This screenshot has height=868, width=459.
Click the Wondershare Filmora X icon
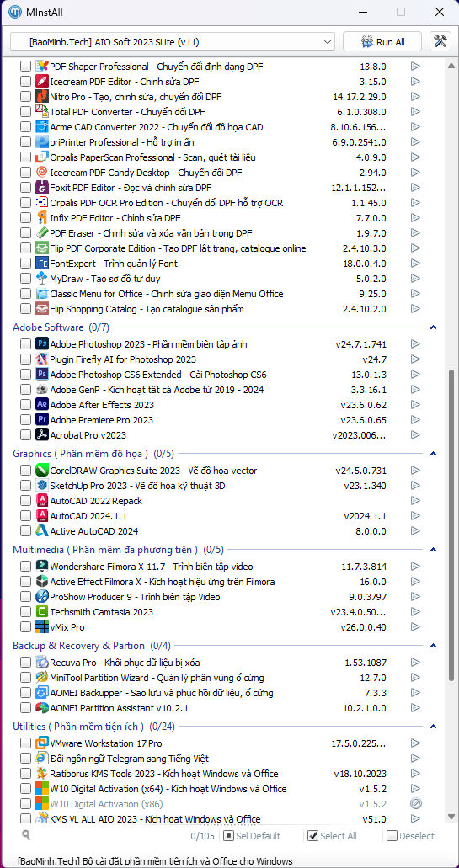point(42,567)
